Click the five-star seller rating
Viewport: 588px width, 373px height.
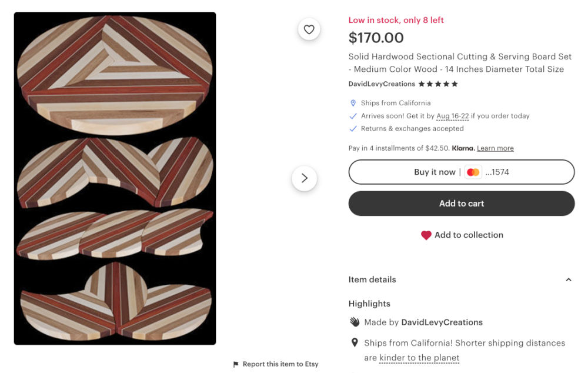point(438,84)
